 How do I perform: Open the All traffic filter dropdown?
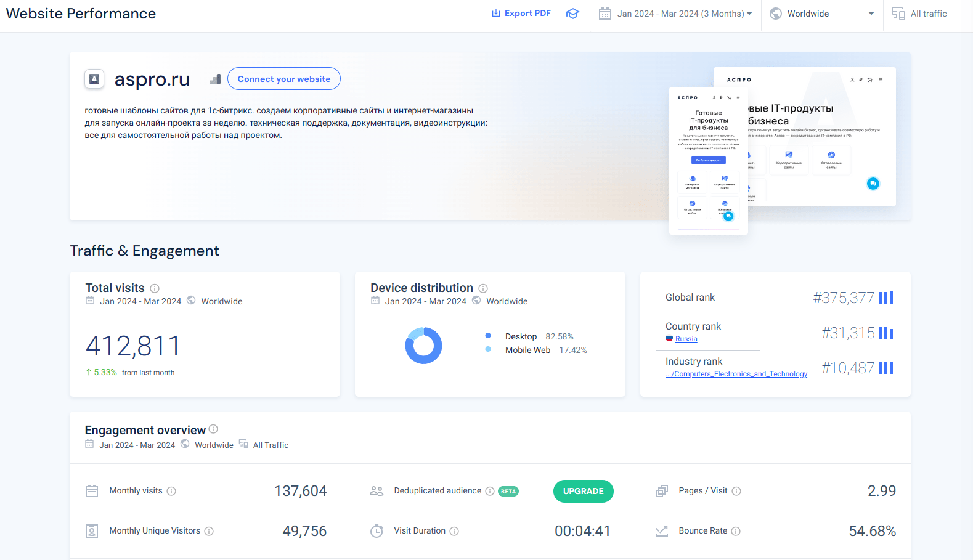coord(928,14)
